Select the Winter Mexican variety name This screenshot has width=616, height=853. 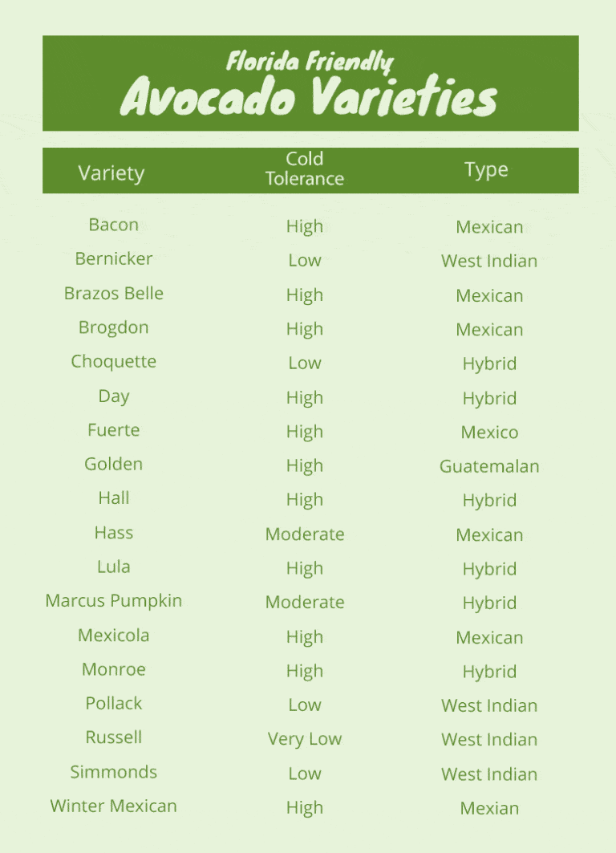click(114, 806)
